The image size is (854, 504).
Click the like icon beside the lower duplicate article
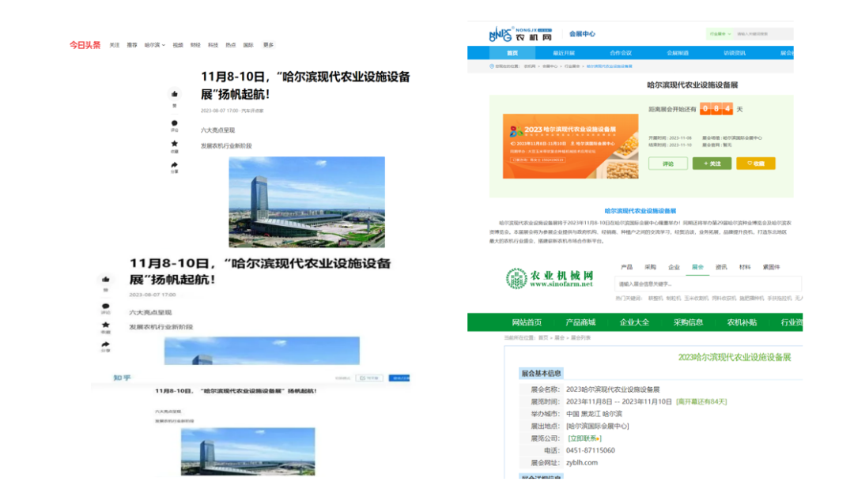(105, 280)
